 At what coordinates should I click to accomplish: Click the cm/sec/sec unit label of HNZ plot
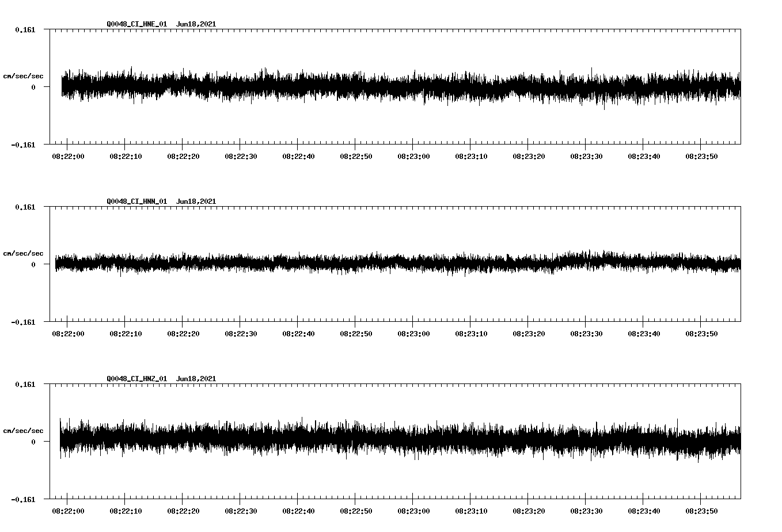pyautogui.click(x=23, y=431)
